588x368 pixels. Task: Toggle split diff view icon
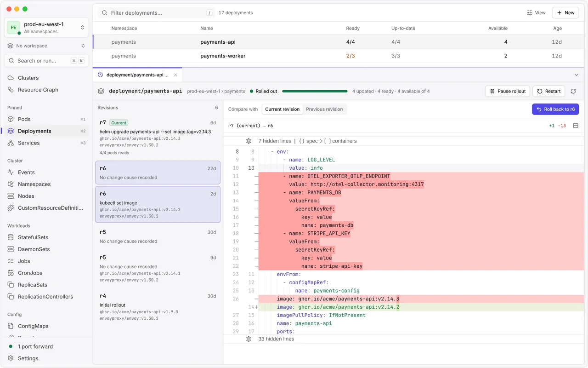click(576, 126)
